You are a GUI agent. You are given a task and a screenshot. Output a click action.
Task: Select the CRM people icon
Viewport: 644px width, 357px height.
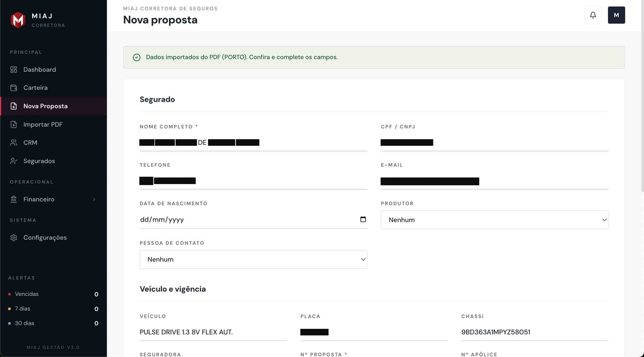14,143
